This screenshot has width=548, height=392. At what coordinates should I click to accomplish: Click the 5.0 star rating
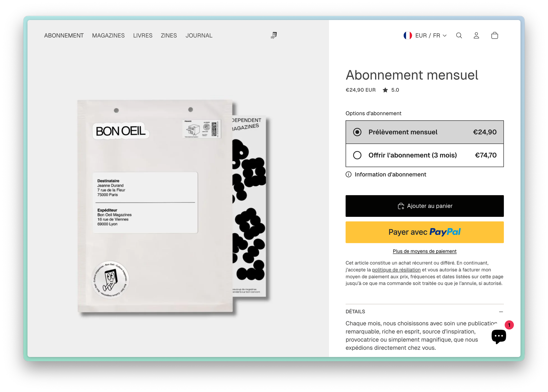(x=391, y=90)
